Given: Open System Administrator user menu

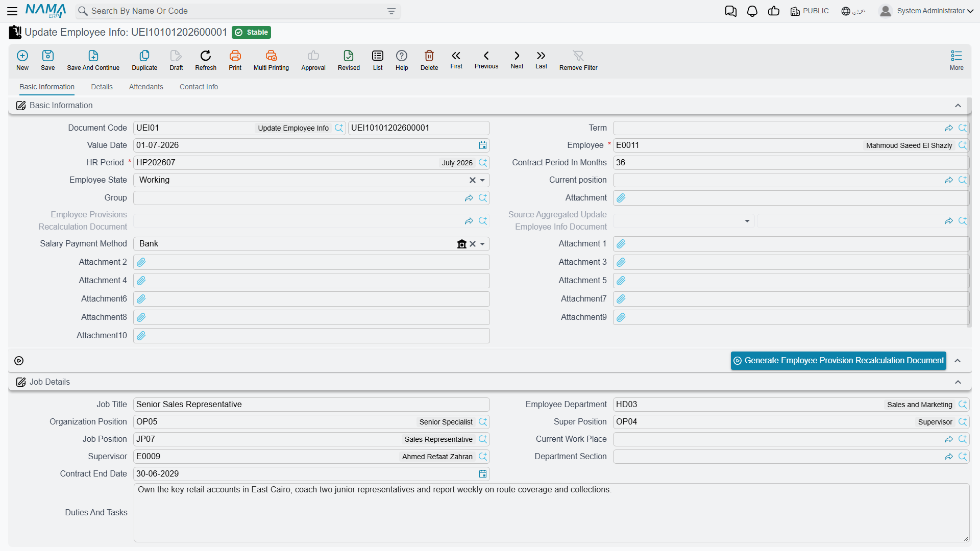Looking at the screenshot, I should (x=926, y=11).
